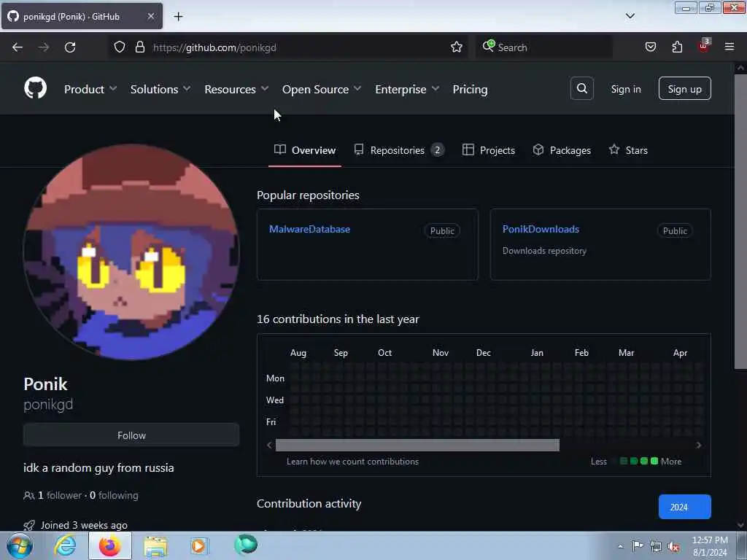
Task: Select the Overview tab
Action: (305, 150)
